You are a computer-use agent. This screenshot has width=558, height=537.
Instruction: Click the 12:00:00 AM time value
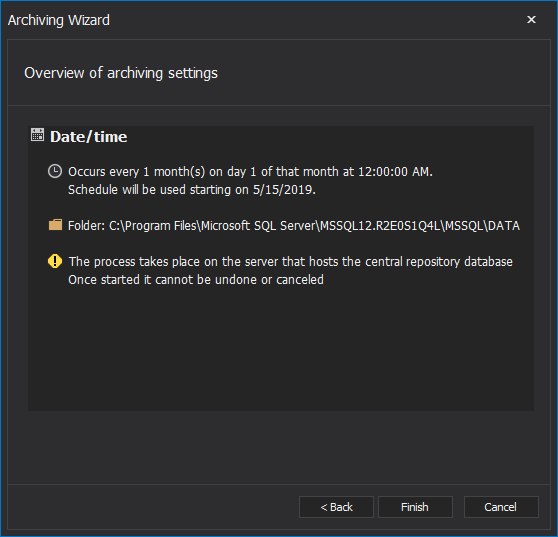pyautogui.click(x=395, y=172)
